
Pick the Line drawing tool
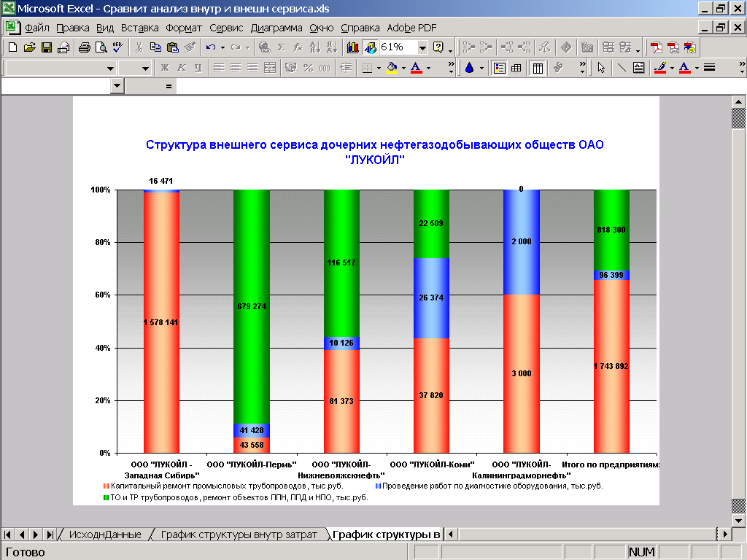click(x=622, y=68)
